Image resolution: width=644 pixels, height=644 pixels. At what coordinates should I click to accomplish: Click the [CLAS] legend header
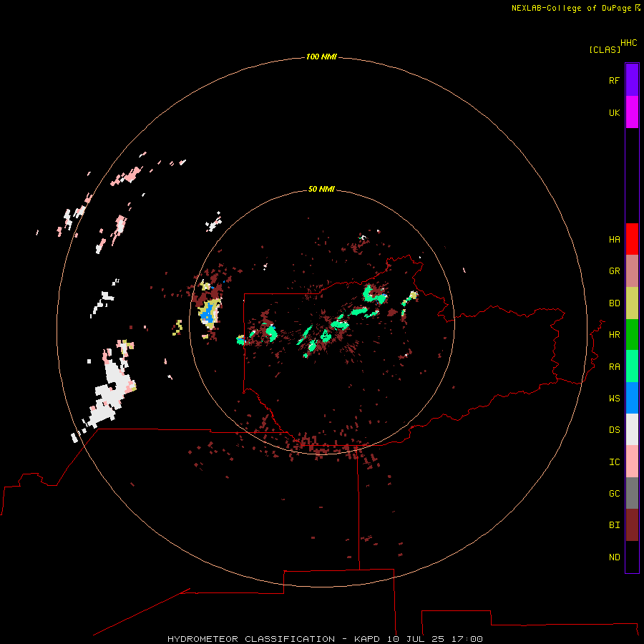point(605,50)
